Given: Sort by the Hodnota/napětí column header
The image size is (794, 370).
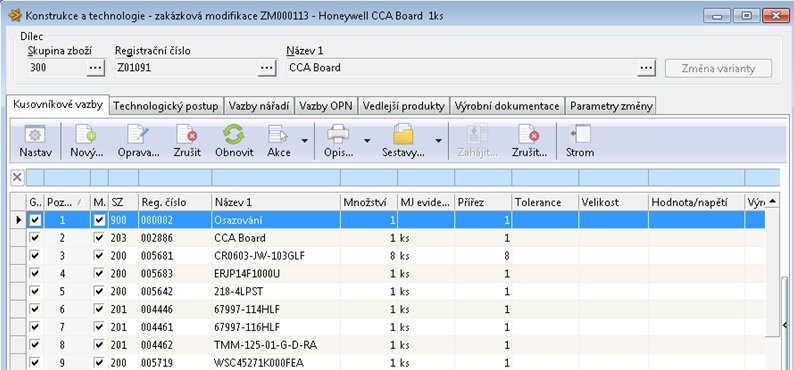Looking at the screenshot, I should coord(696,202).
